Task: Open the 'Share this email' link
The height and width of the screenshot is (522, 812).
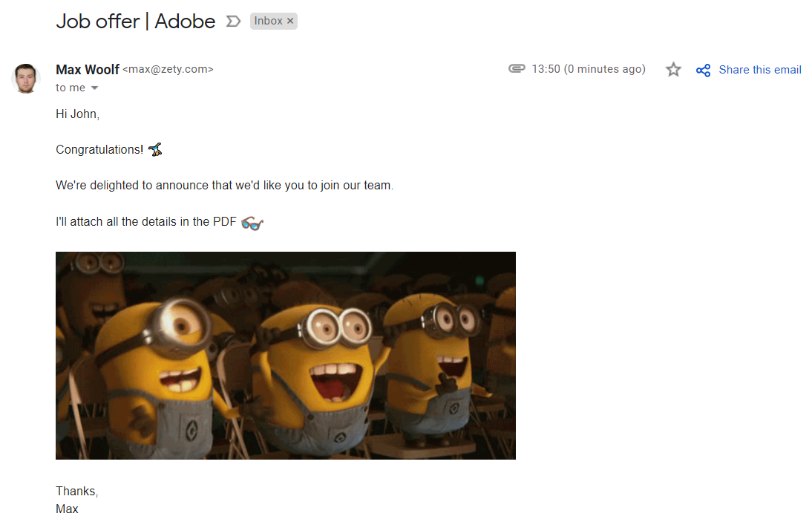Action: [759, 69]
